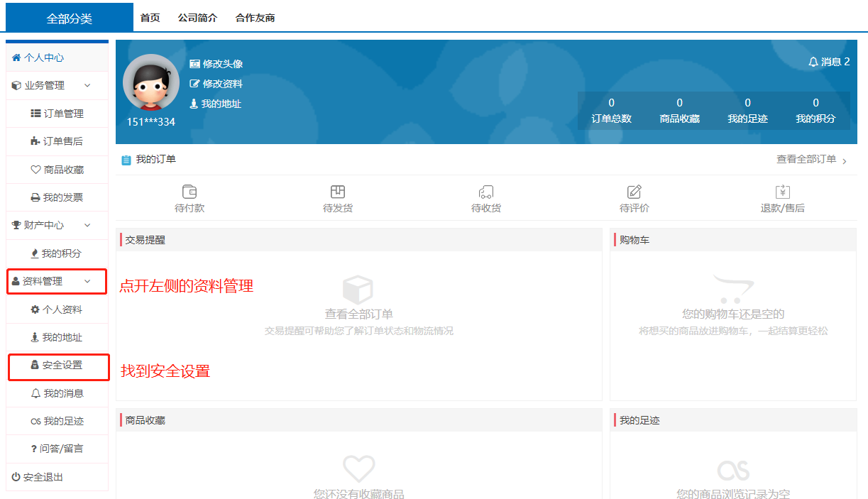Go to the 首页 nav item
Screen dimensions: 868x499
pyautogui.click(x=150, y=18)
